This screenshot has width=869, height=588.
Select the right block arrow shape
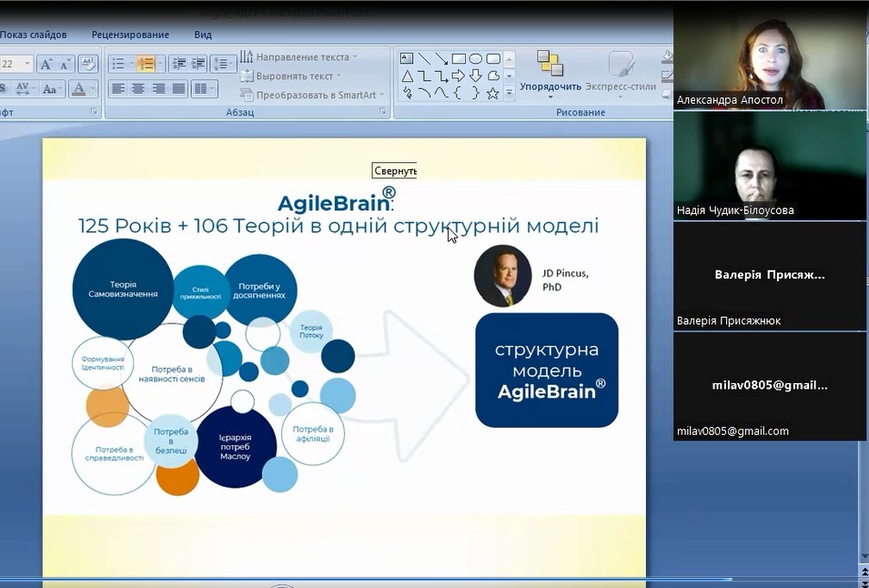[459, 76]
